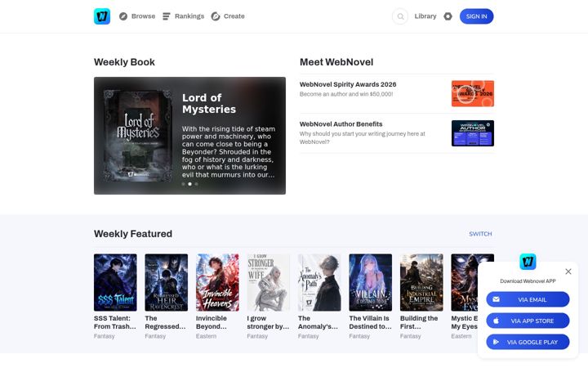Image resolution: width=588 pixels, height=368 pixels.
Task: Click the Rankings bars icon
Action: pyautogui.click(x=166, y=16)
